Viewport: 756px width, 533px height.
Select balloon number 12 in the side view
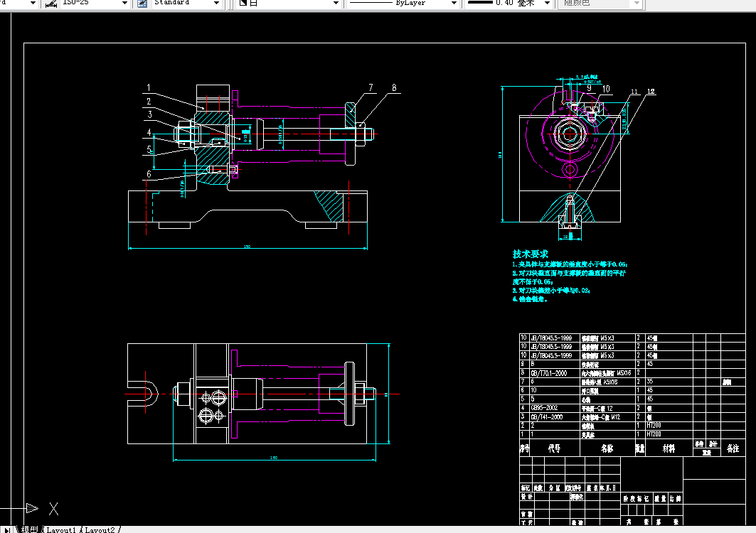click(x=651, y=91)
